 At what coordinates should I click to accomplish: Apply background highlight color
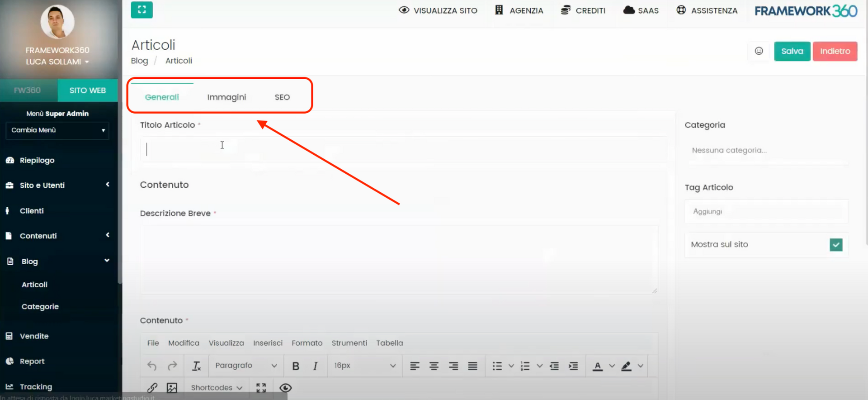coord(626,366)
